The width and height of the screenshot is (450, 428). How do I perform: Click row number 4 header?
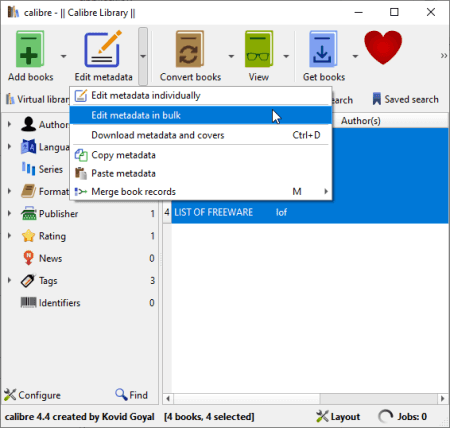[167, 212]
